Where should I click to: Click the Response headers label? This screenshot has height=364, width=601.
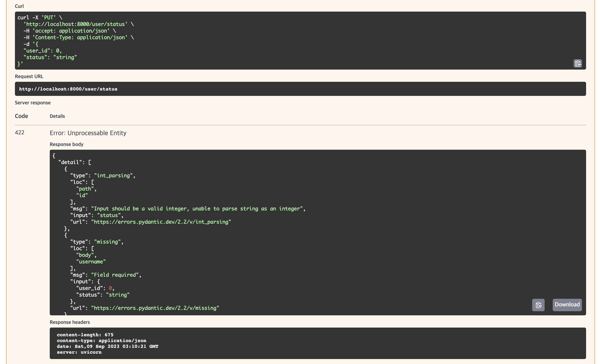click(x=70, y=322)
